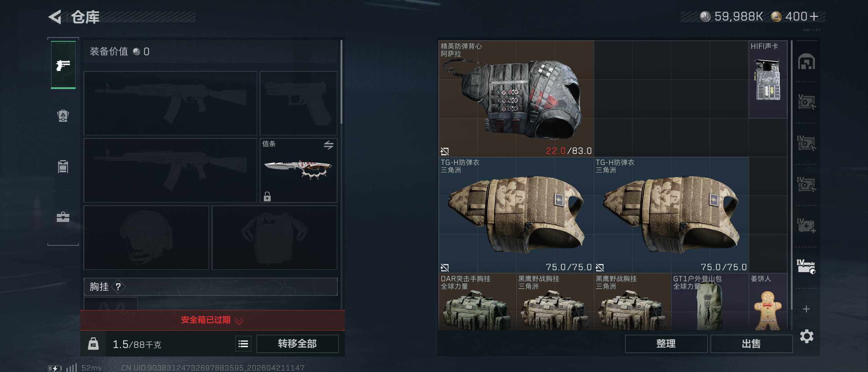Click the equipment panel vertical scrollbar
This screenshot has height=372, width=868.
(x=341, y=82)
